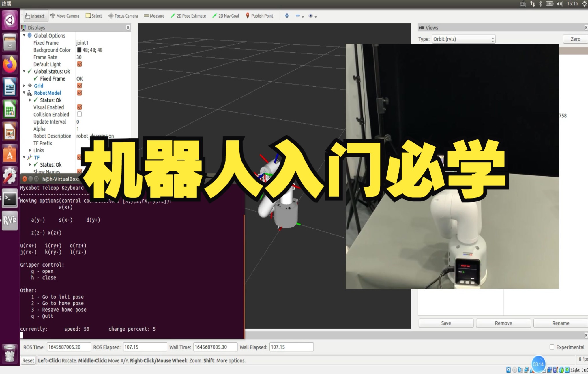Collapse the Global Options tree entry

(x=24, y=35)
